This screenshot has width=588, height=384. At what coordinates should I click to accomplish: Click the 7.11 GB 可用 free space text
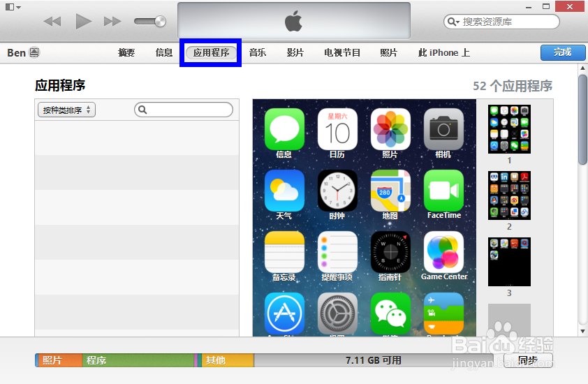coord(374,360)
